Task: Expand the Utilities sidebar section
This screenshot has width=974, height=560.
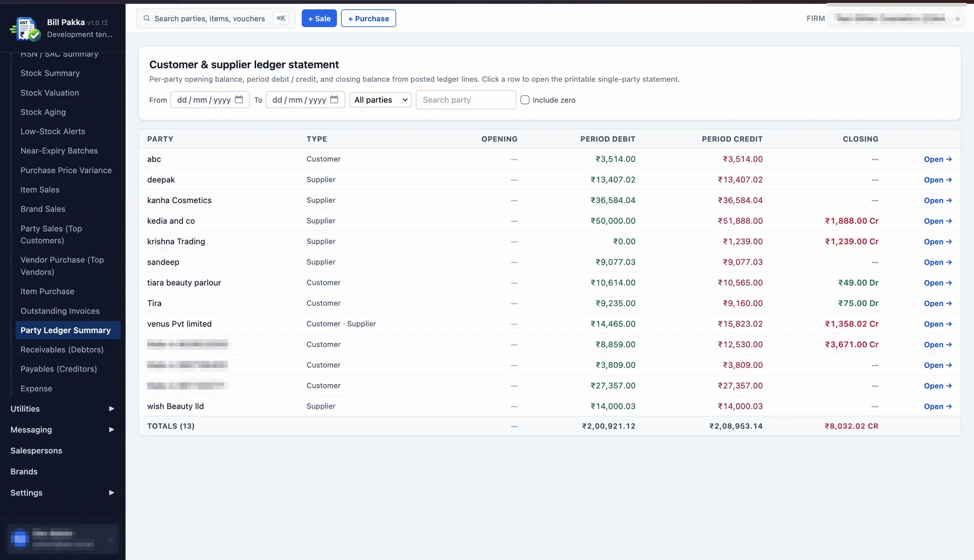Action: pos(63,409)
